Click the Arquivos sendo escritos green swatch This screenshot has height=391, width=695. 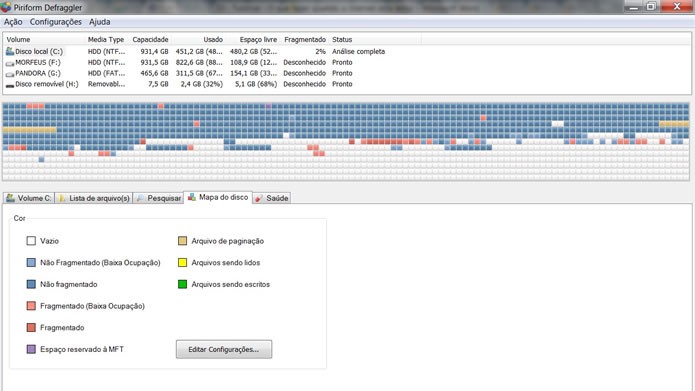point(182,284)
